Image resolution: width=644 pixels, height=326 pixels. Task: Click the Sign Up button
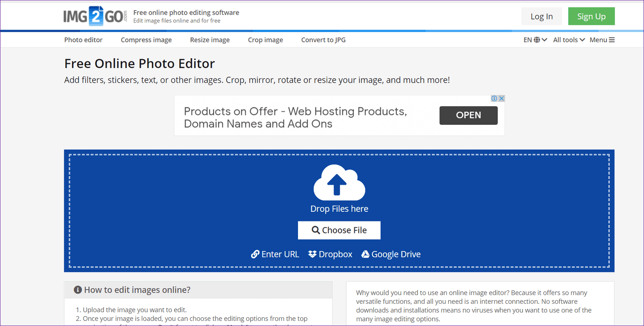point(591,16)
